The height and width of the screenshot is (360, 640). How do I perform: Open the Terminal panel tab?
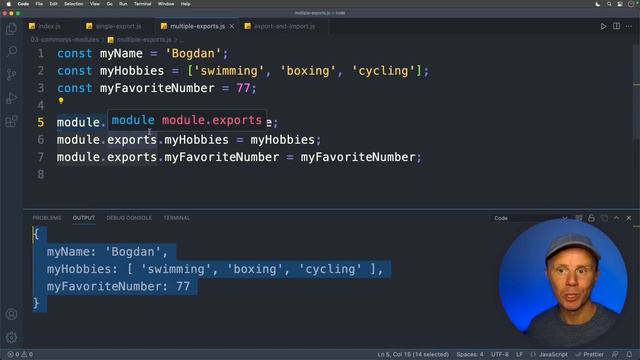[x=177, y=218]
